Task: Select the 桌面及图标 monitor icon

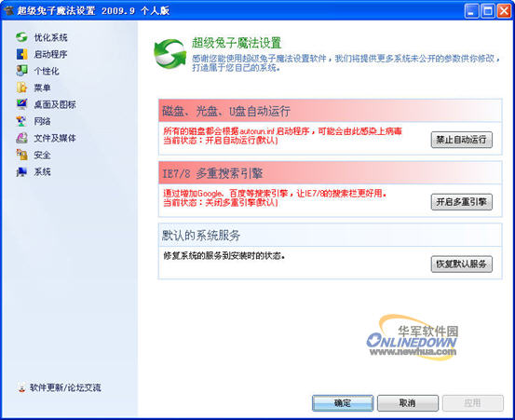Action: click(21, 104)
